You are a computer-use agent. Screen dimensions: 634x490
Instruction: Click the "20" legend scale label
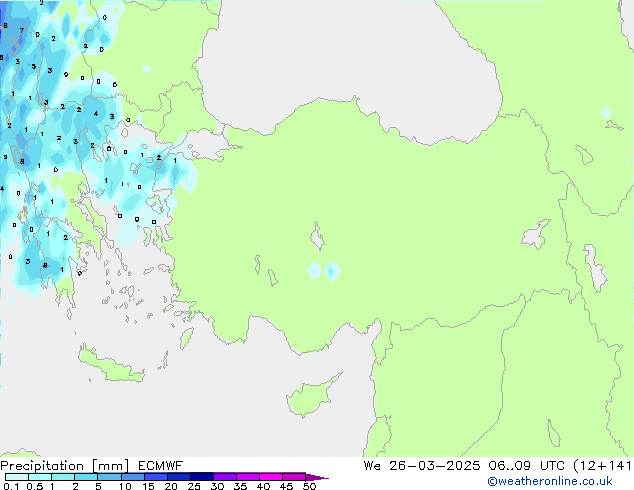coord(171,486)
